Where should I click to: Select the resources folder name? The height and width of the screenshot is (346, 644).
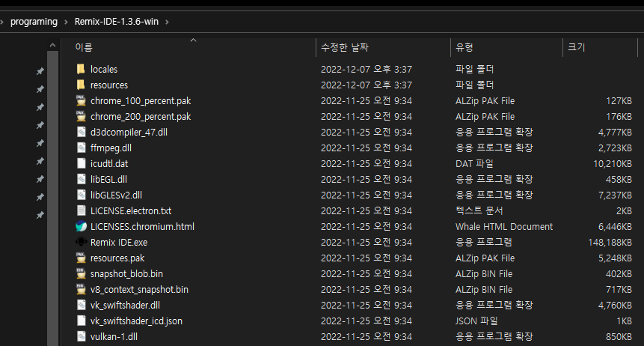click(x=109, y=85)
